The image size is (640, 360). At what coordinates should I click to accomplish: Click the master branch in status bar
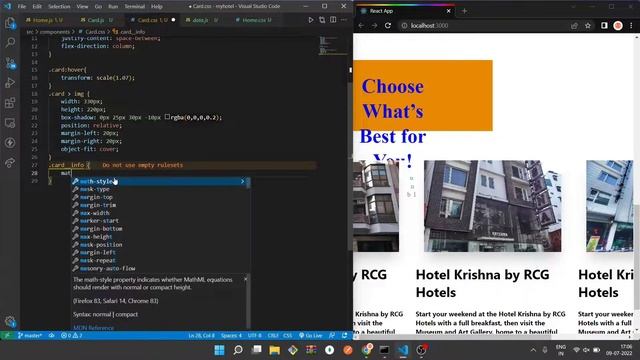click(30, 336)
